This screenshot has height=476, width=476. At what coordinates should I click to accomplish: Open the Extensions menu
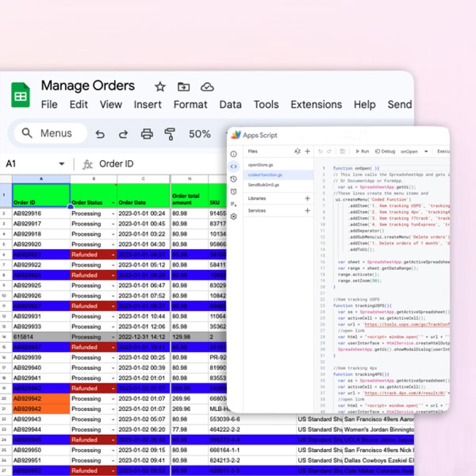tap(316, 104)
